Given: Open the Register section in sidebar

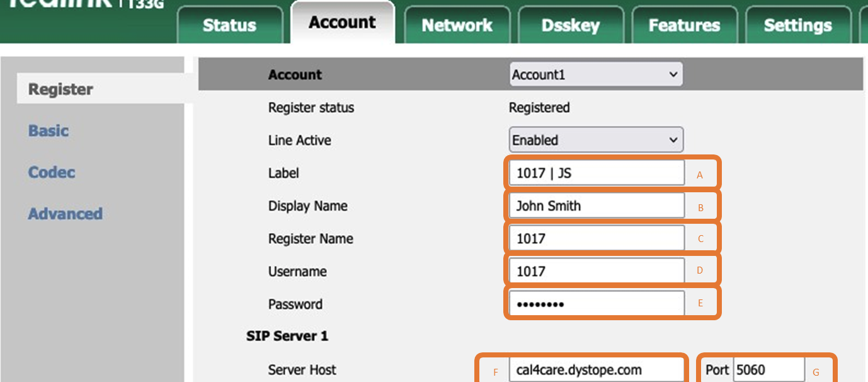Looking at the screenshot, I should pos(60,89).
